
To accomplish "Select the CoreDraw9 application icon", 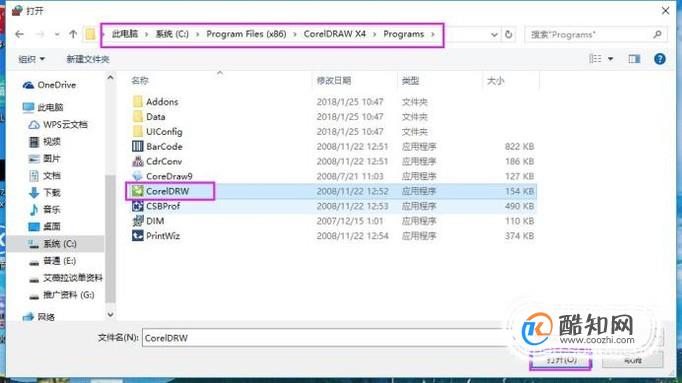I will click(137, 176).
